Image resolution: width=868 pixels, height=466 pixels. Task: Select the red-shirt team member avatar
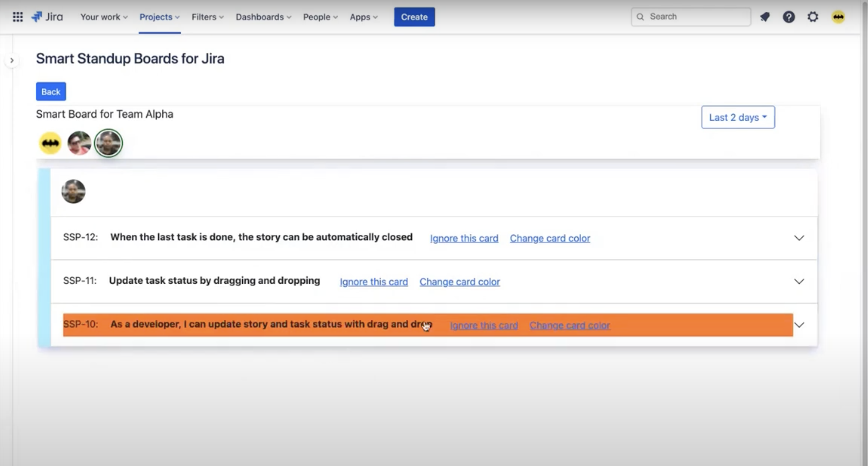(x=79, y=143)
